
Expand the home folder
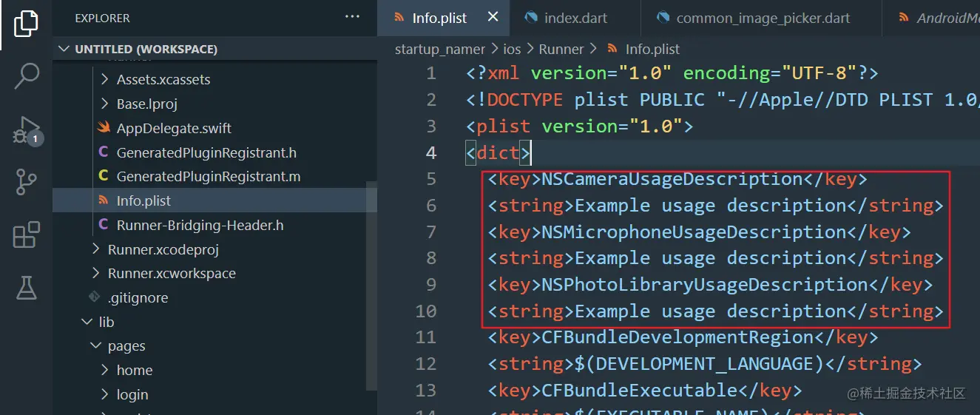coord(104,370)
